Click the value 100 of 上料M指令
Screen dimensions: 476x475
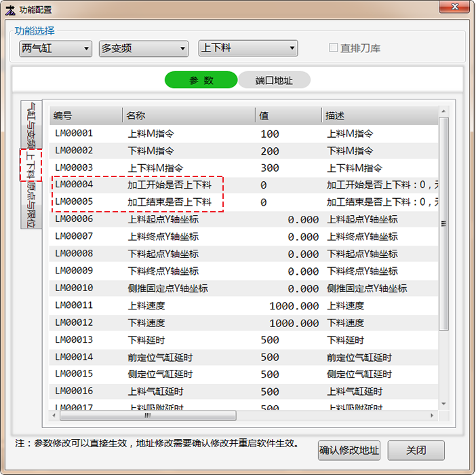(270, 134)
